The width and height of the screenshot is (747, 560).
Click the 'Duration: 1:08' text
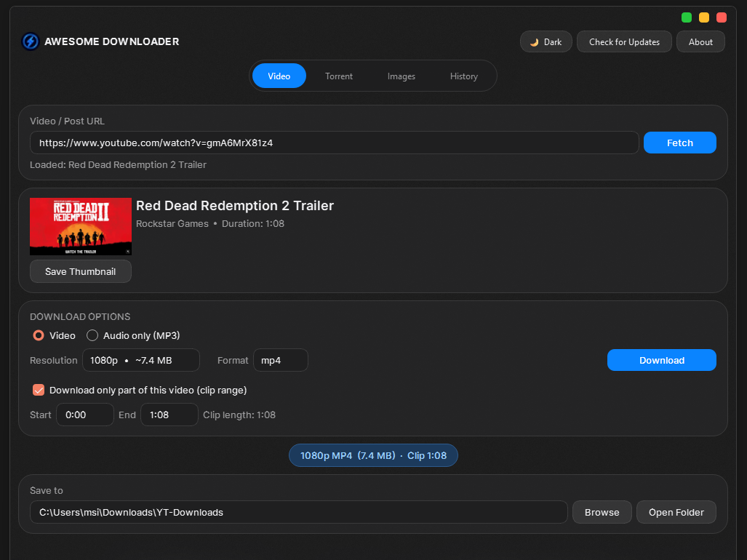pyautogui.click(x=253, y=223)
